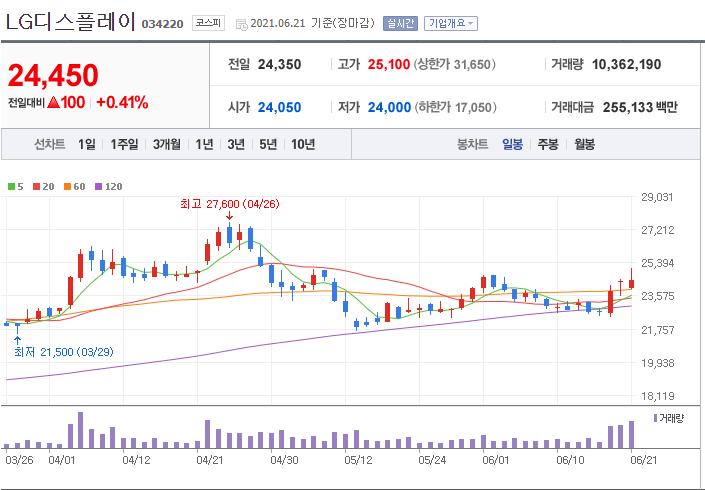Image resolution: width=705 pixels, height=490 pixels.
Task: Switch to 일봉 daily candle chart
Action: pyautogui.click(x=512, y=144)
